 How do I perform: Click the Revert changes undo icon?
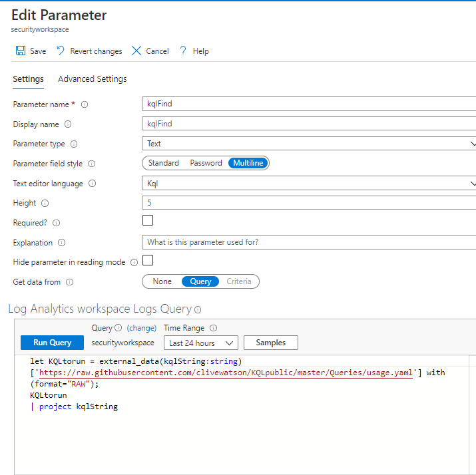(61, 51)
